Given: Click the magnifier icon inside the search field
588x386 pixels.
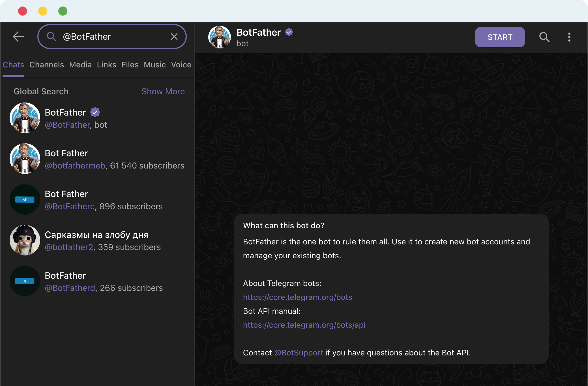Looking at the screenshot, I should [x=51, y=37].
